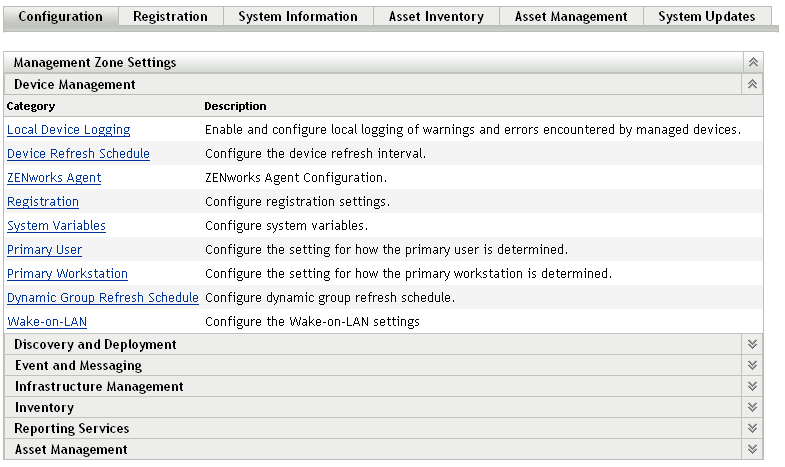Collapse the Management Zone Settings panel
The width and height of the screenshot is (785, 467).
point(753,63)
